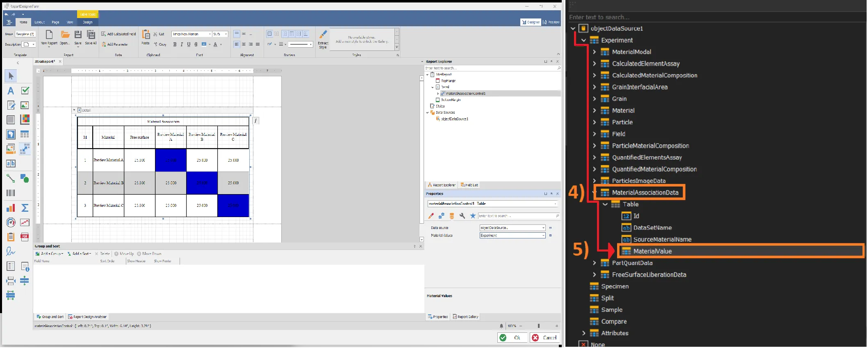The height and width of the screenshot is (348, 868).
Task: Click the Ok button
Action: click(512, 338)
